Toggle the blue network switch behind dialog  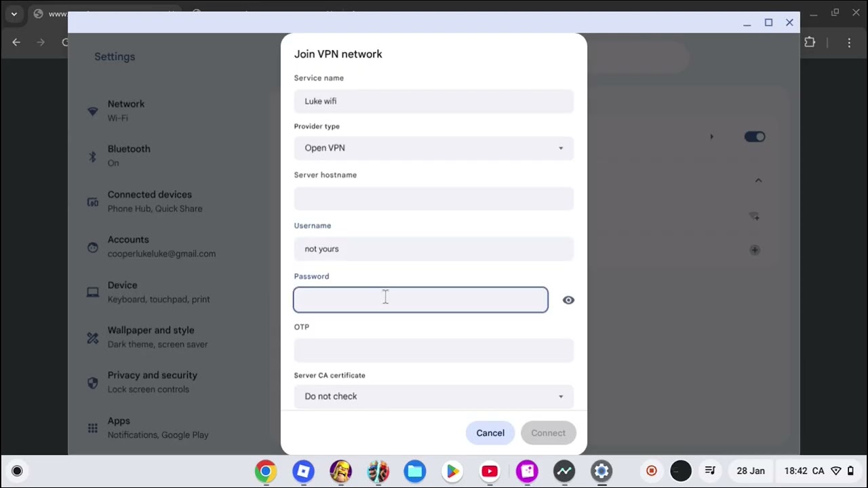755,137
